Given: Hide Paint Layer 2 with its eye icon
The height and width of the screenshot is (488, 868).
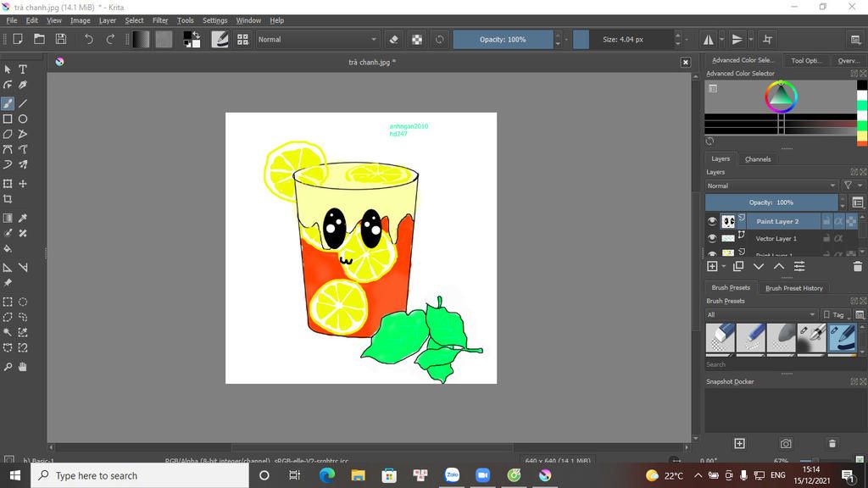Looking at the screenshot, I should pos(712,221).
